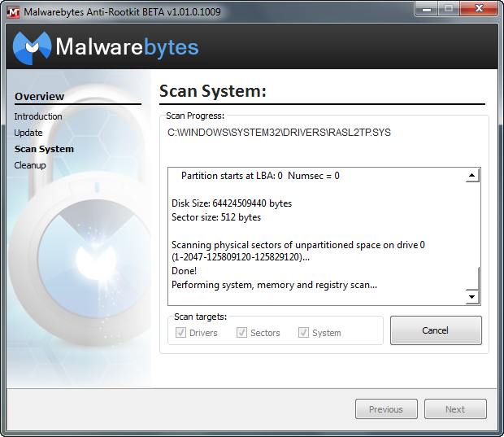Open the Cleanup step in the sidebar
Screen dimensions: 504x437
click(x=30, y=165)
